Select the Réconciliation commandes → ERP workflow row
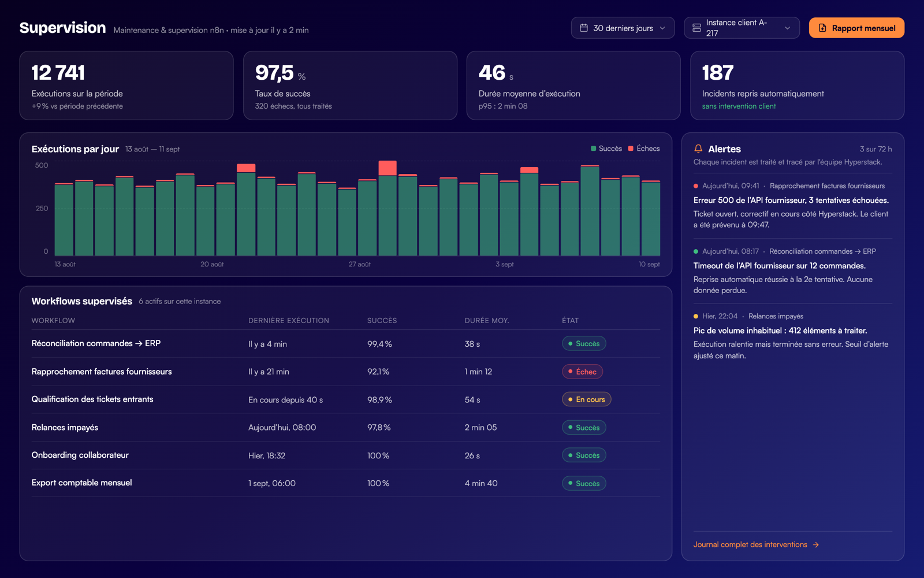The width and height of the screenshot is (924, 578). (345, 343)
